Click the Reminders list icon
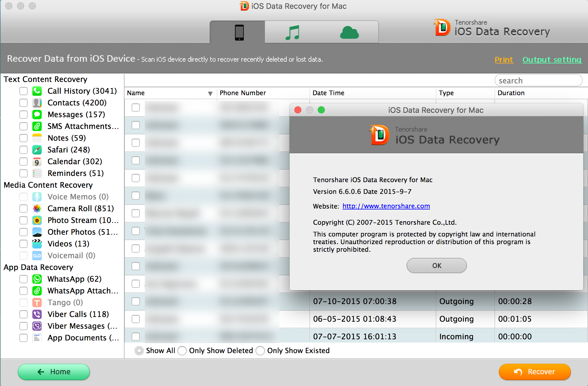This screenshot has width=588, height=386. tap(37, 173)
